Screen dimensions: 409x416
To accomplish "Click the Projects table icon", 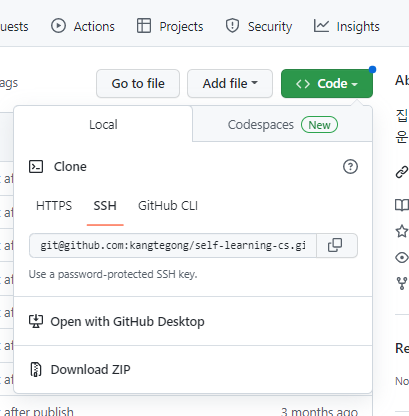I will pyautogui.click(x=144, y=26).
